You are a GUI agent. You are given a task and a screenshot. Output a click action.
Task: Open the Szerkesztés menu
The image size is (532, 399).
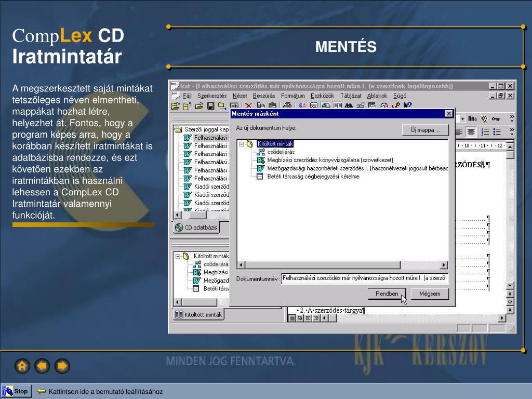pos(212,96)
